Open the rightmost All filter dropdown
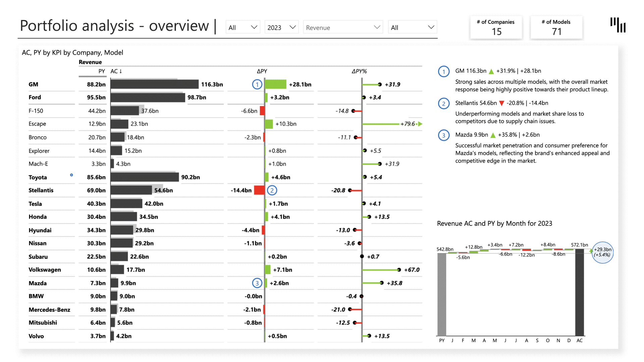The width and height of the screenshot is (644, 362). point(412,27)
